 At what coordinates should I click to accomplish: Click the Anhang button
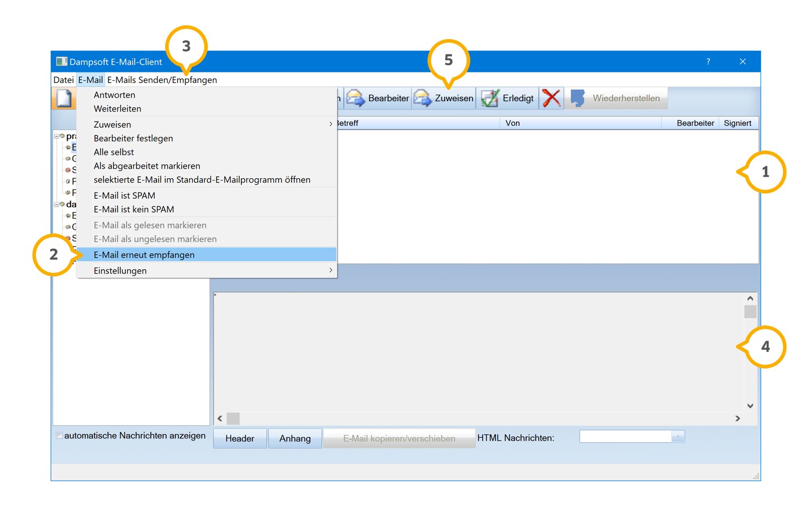tap(295, 438)
